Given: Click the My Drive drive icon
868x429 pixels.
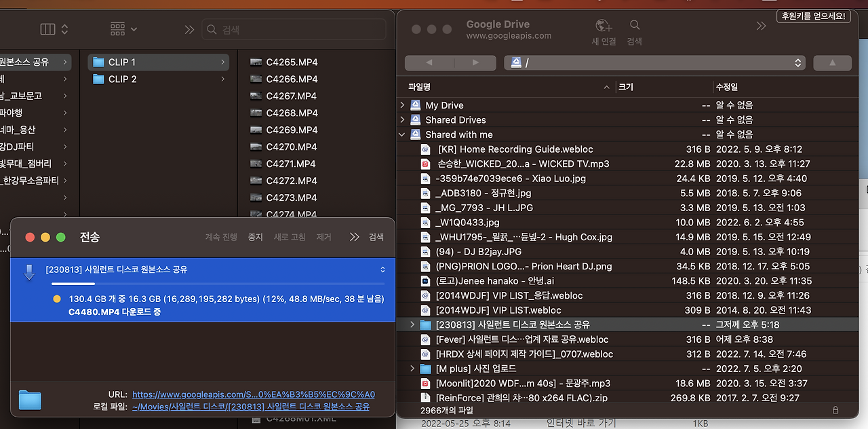Looking at the screenshot, I should (415, 105).
